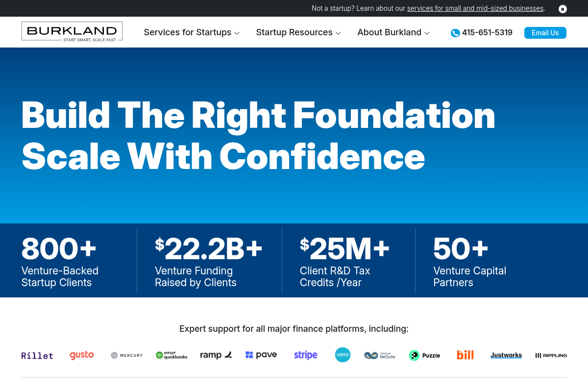Screen dimensions: 588x392
Task: Click the Rillet logo
Action: point(37,355)
